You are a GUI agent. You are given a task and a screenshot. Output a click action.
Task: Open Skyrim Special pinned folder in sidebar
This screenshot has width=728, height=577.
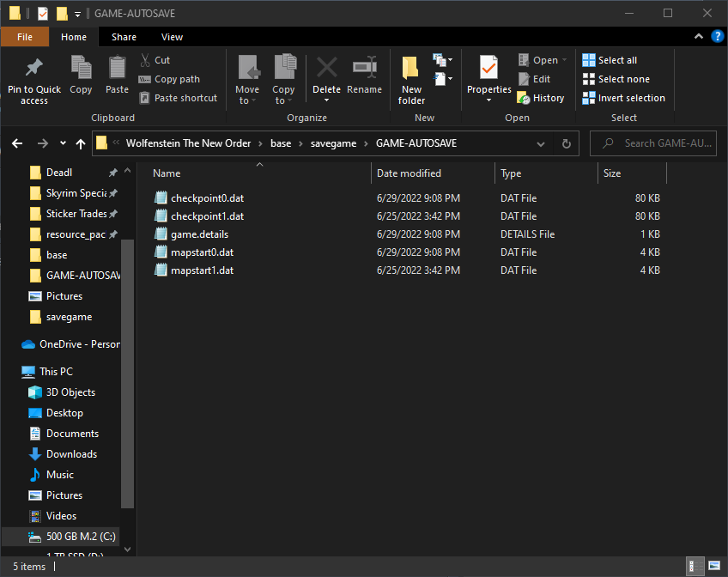73,193
